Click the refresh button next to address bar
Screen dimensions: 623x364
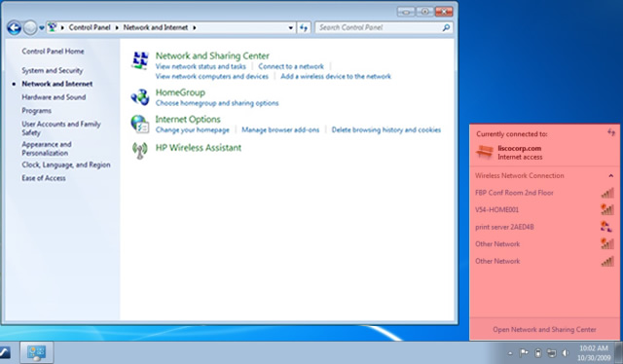pos(304,27)
